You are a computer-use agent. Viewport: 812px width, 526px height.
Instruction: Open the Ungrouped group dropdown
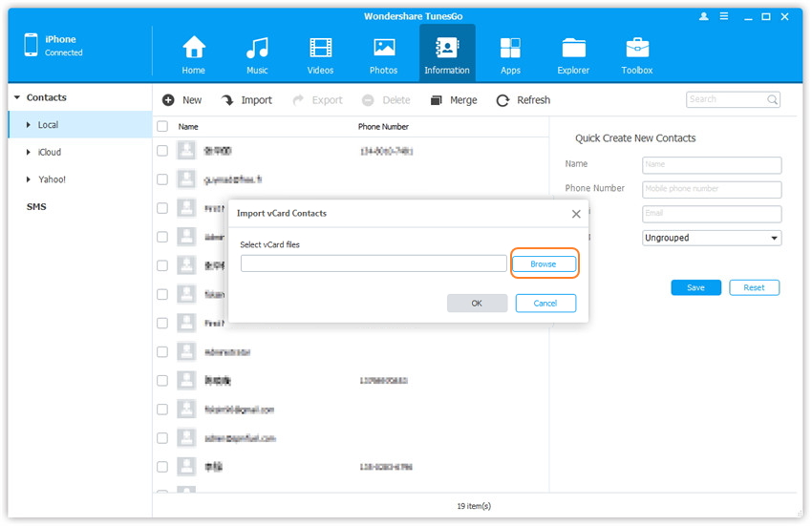pyautogui.click(x=711, y=238)
